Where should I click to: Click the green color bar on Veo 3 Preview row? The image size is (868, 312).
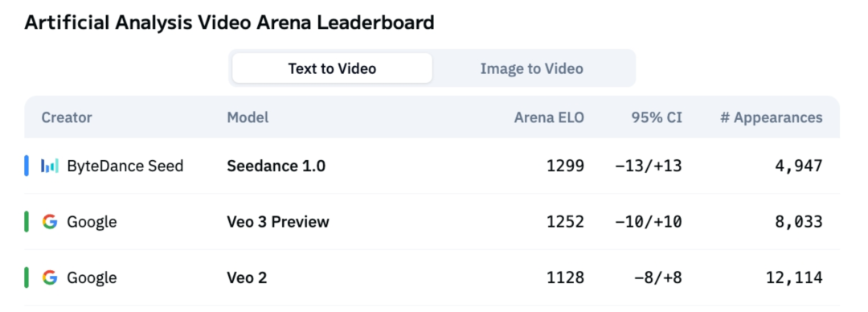pos(27,222)
